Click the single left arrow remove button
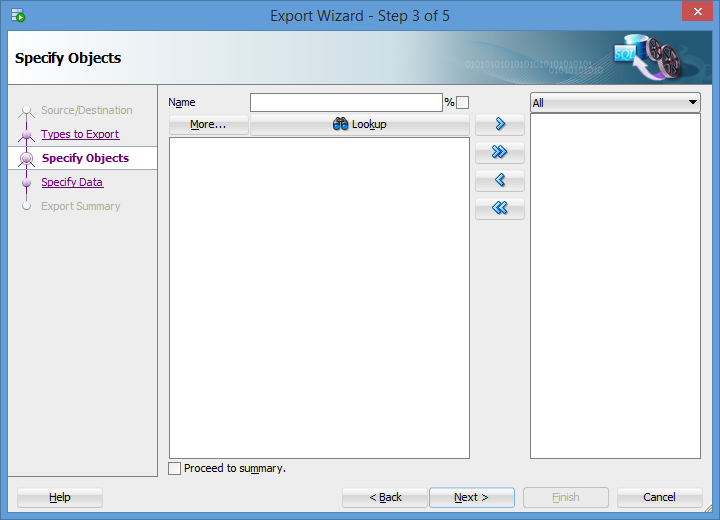Viewport: 720px width, 520px height. (499, 181)
